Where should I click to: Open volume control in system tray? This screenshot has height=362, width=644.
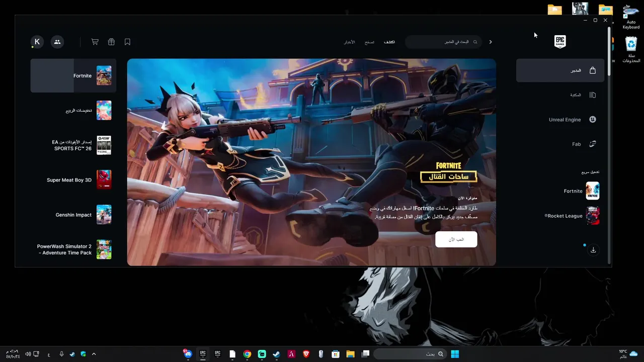coord(28,354)
